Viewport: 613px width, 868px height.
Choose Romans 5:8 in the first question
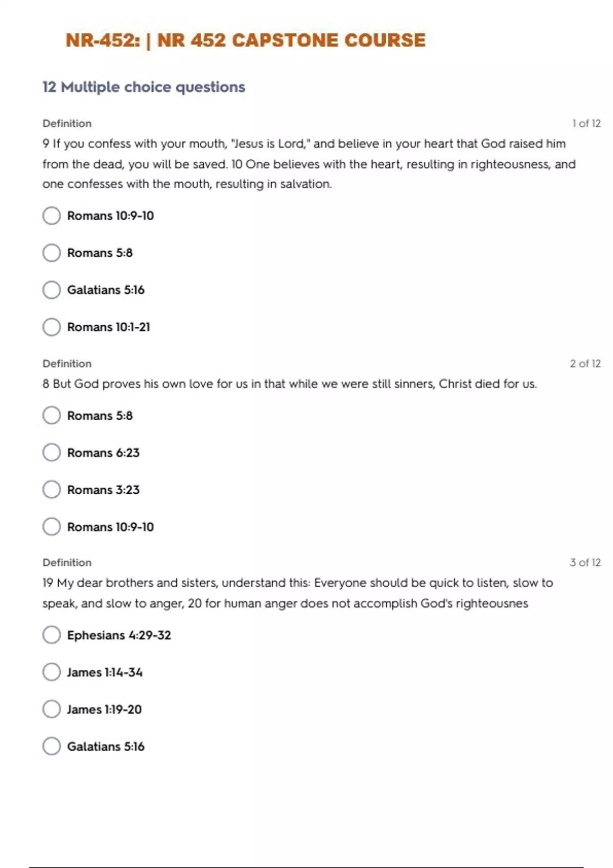52,253
